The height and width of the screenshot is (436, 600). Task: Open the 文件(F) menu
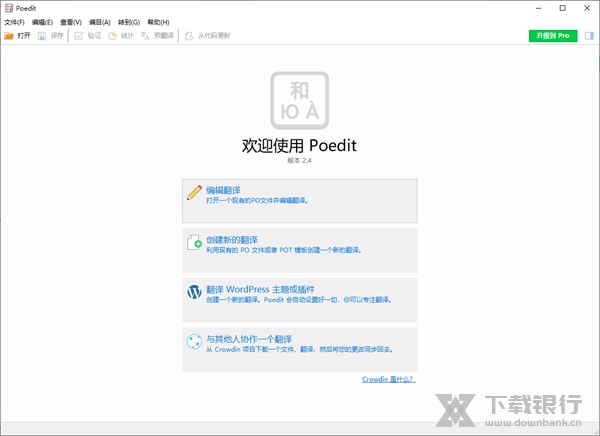14,21
